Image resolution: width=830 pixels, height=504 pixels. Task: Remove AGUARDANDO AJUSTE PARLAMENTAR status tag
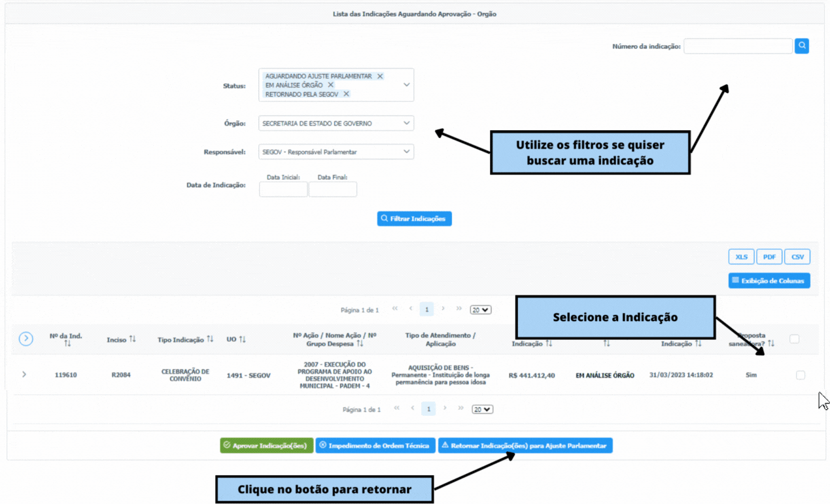tap(380, 76)
